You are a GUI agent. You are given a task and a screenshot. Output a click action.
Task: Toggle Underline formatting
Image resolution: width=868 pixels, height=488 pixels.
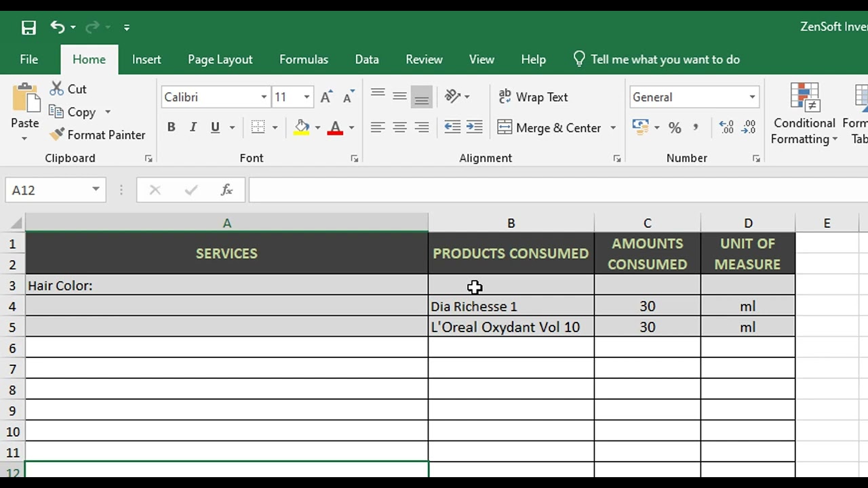216,127
